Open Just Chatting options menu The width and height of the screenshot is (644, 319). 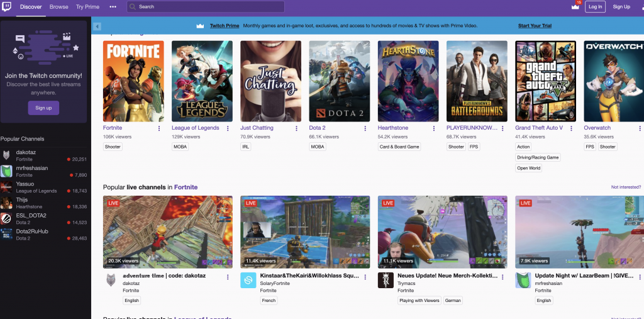296,128
